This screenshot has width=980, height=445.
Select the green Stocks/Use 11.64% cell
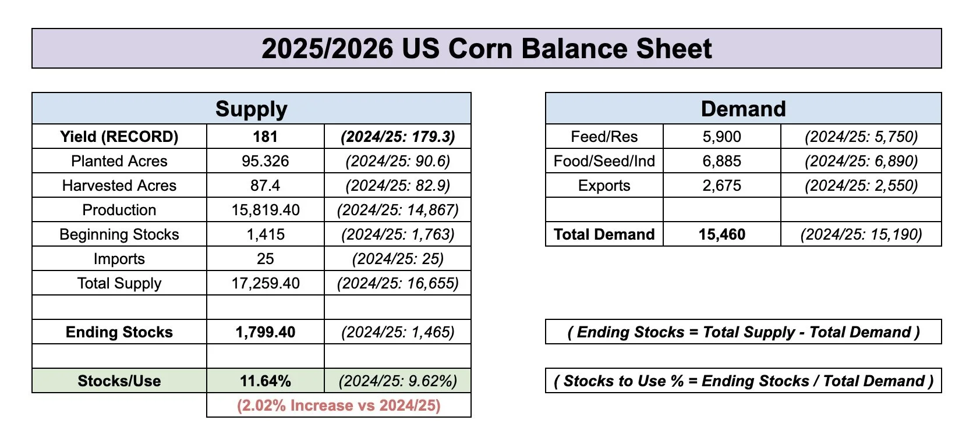click(266, 380)
